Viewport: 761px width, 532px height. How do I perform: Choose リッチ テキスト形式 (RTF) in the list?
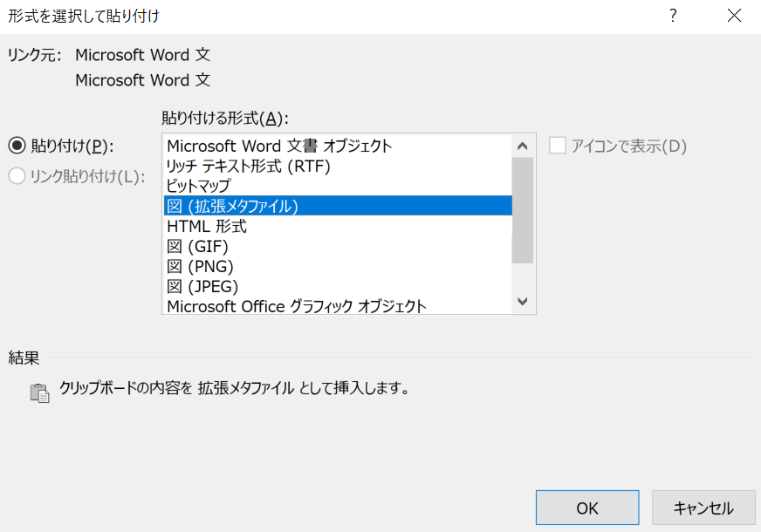338,166
